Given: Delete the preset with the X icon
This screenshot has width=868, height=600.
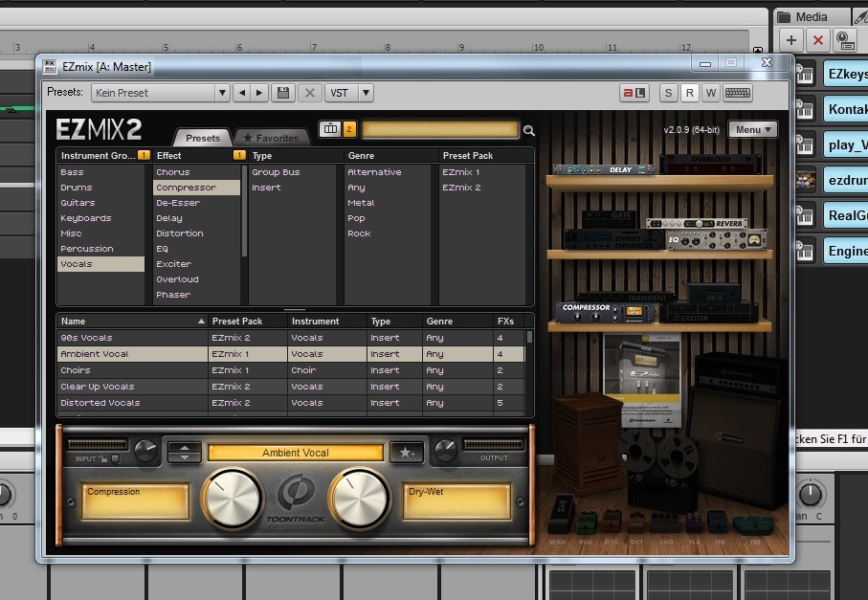Looking at the screenshot, I should (310, 93).
